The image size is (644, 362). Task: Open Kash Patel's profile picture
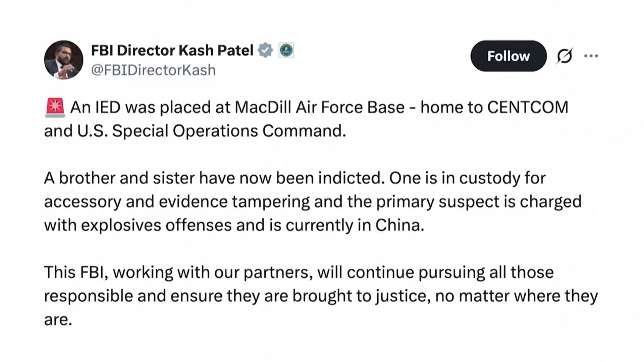(64, 60)
